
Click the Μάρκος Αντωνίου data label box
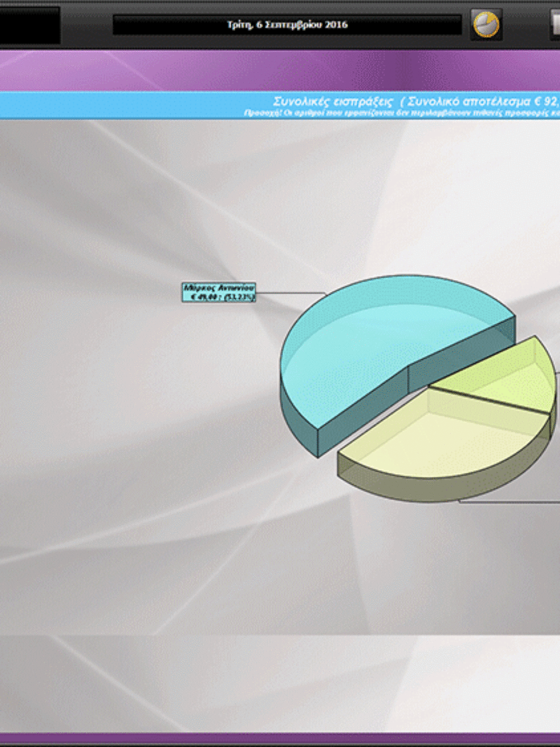[219, 292]
